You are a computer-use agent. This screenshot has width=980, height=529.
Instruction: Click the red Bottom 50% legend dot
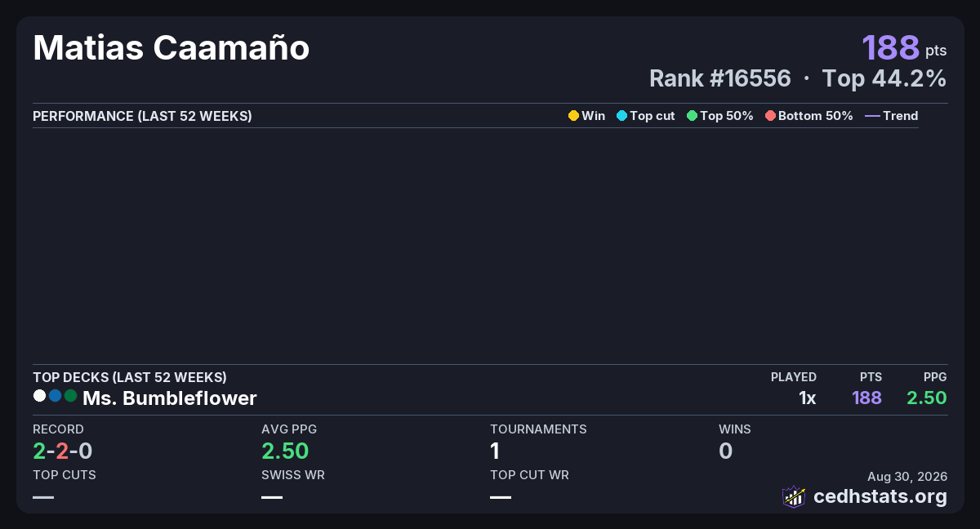pyautogui.click(x=770, y=116)
